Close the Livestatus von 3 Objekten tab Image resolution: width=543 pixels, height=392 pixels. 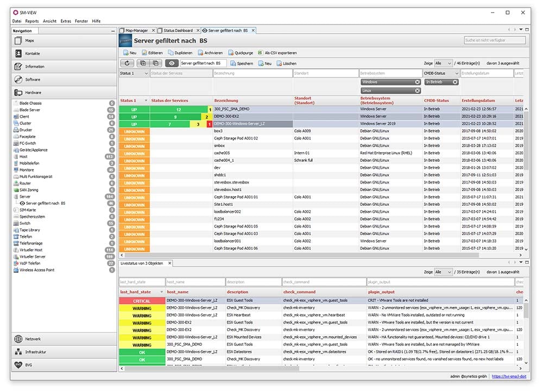169,263
